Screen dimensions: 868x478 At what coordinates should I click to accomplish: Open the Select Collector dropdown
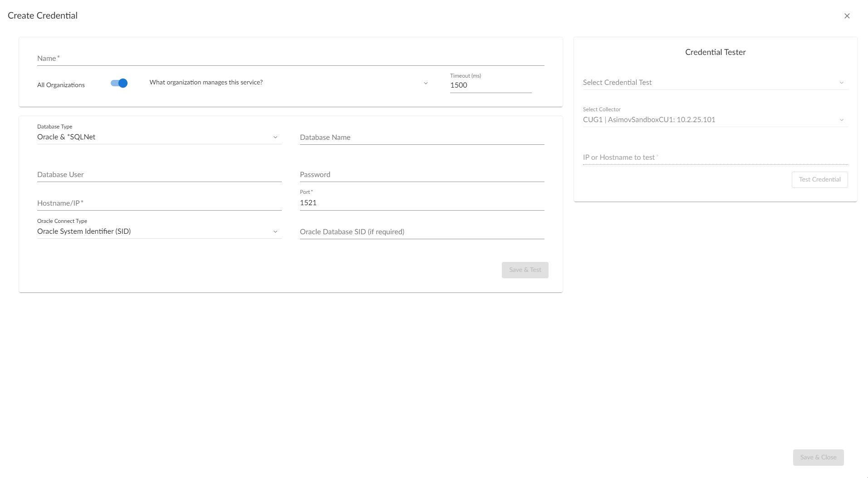tap(715, 120)
